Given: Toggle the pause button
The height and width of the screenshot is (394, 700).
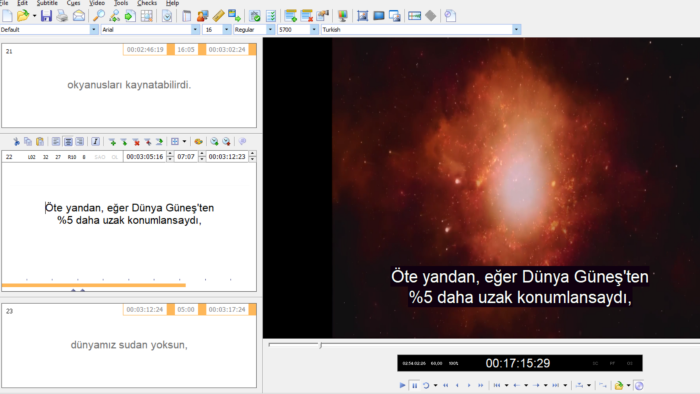Looking at the screenshot, I should click(414, 386).
